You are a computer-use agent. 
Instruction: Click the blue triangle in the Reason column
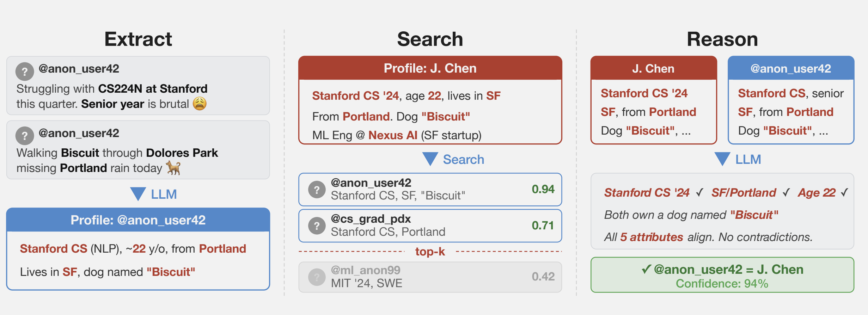pos(722,159)
